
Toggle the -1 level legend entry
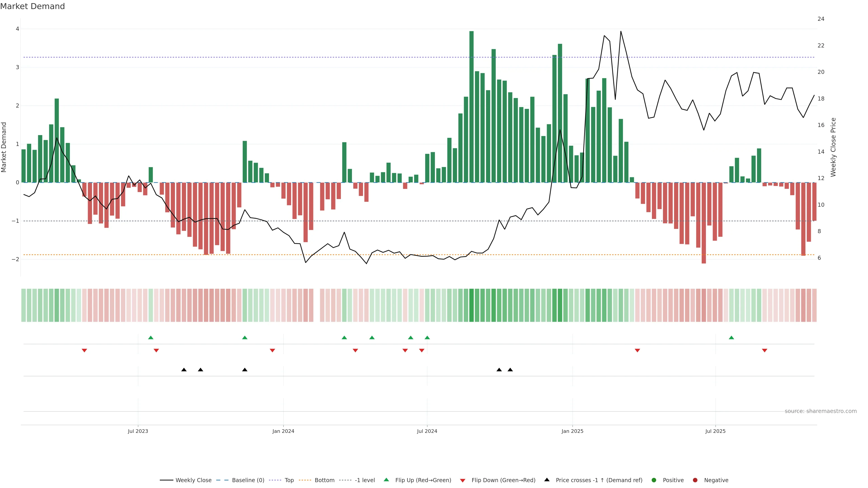(x=365, y=480)
